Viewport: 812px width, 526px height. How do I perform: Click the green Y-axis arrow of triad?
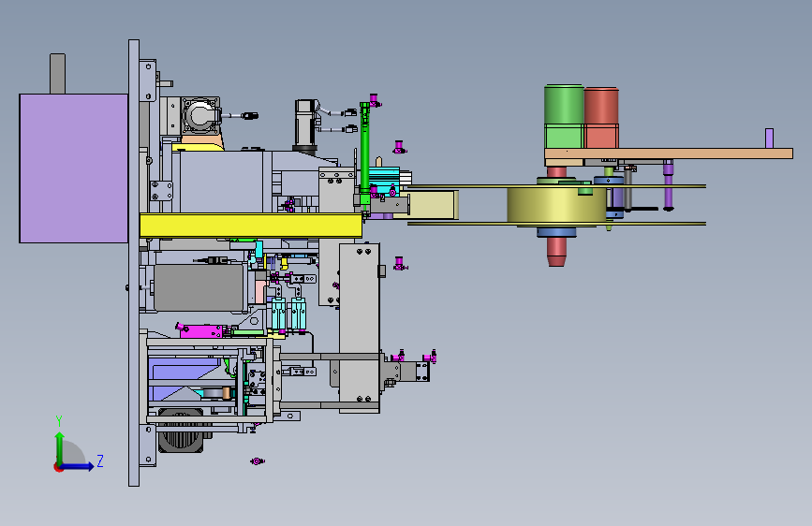[60, 449]
